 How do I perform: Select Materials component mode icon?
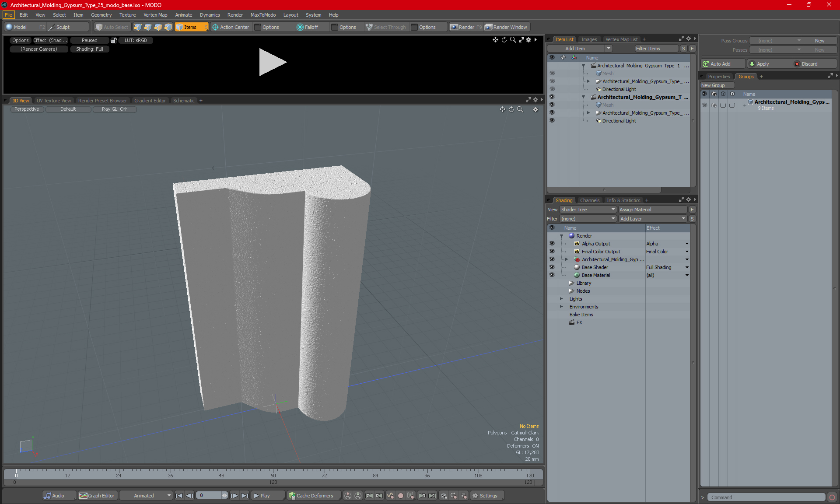click(168, 27)
